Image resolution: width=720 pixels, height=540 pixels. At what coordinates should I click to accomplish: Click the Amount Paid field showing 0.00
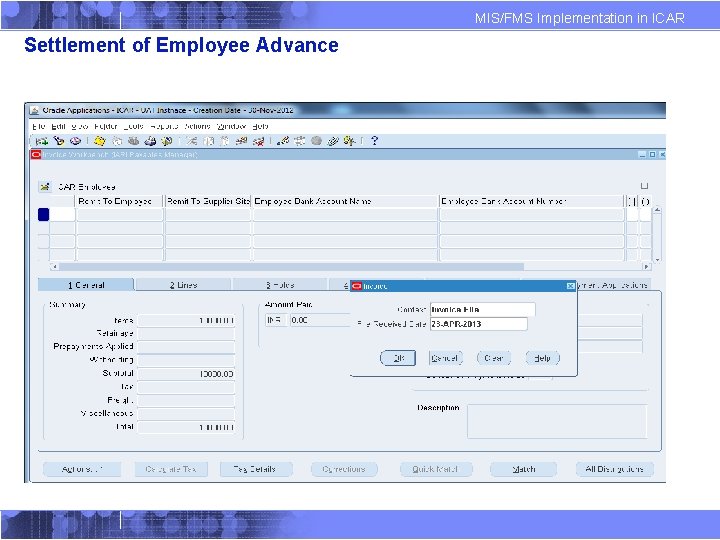(x=320, y=320)
